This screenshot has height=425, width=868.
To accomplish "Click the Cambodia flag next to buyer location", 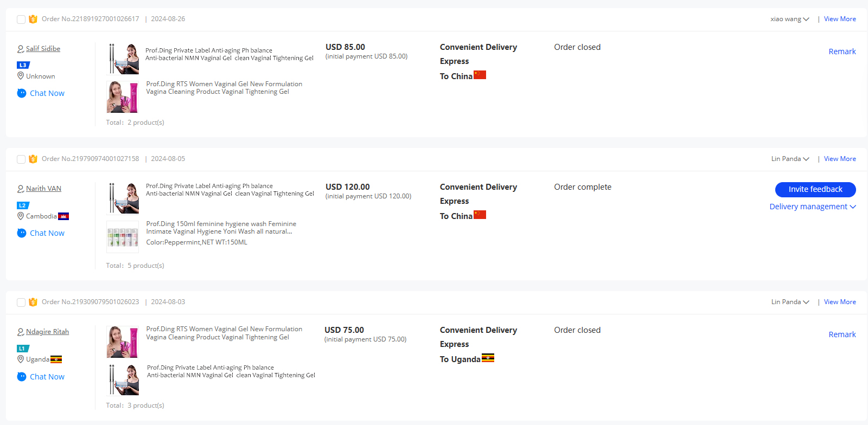I will coord(63,216).
